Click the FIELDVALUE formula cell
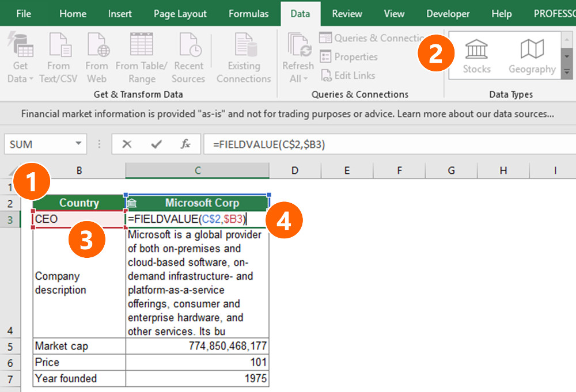 point(197,219)
